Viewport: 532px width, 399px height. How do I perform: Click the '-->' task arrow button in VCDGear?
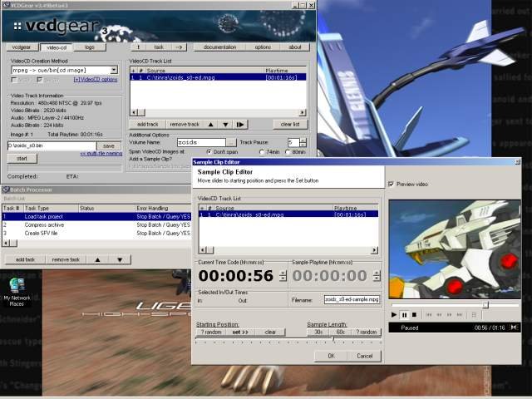point(180,47)
